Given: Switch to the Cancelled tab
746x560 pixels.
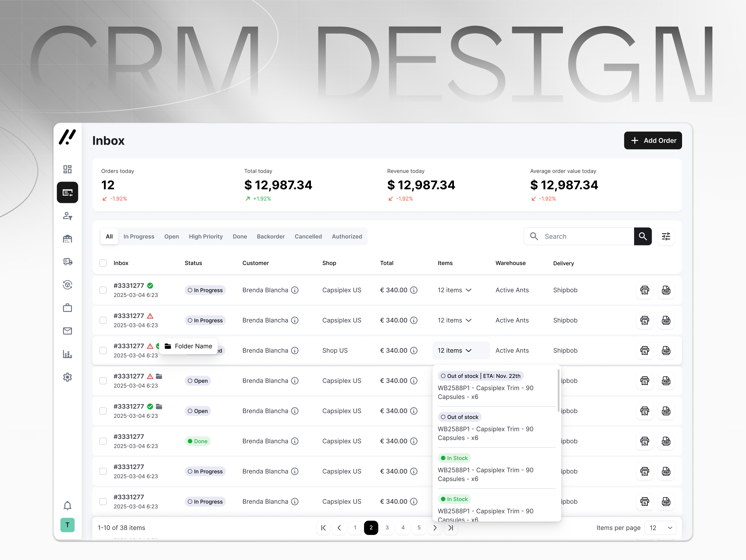Looking at the screenshot, I should [308, 237].
